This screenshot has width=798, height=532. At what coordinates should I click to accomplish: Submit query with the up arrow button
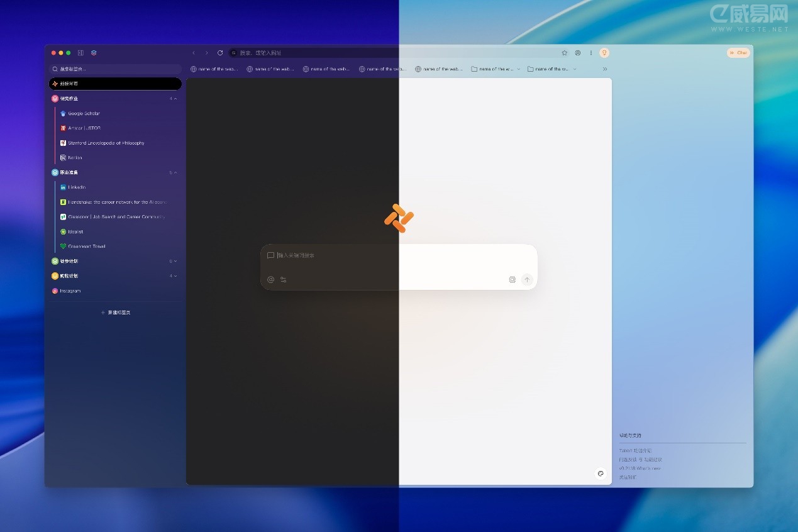(527, 280)
